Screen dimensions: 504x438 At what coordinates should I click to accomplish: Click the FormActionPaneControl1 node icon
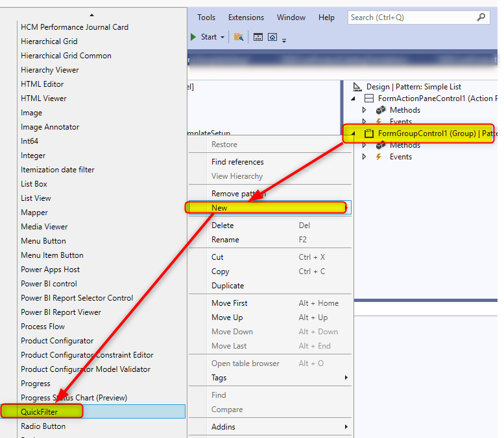[368, 98]
